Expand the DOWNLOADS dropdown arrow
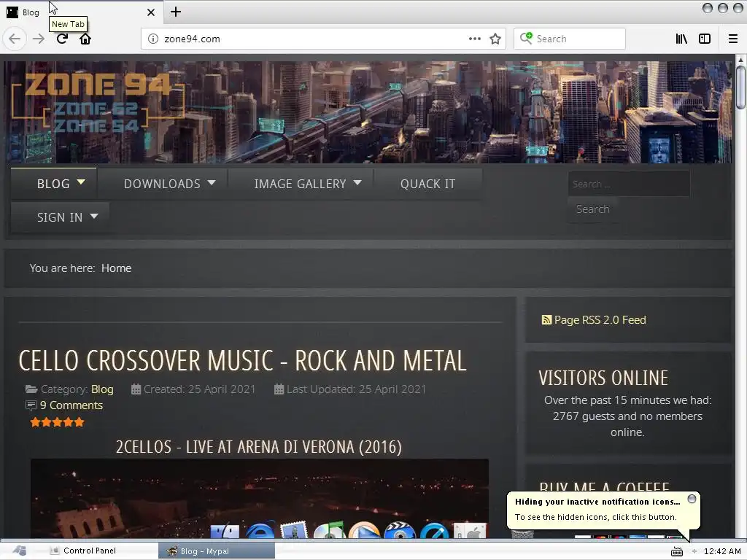This screenshot has width=747, height=560. pyautogui.click(x=212, y=182)
